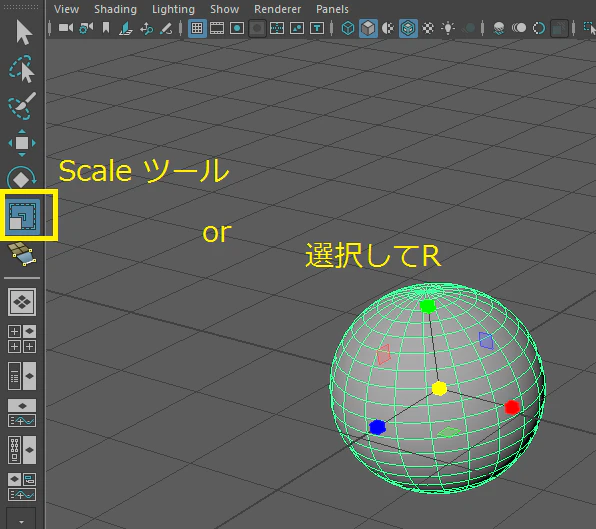Screen dimensions: 596x529
Task: Enable Screen Space Ambient Occlusion
Action: tap(499, 28)
